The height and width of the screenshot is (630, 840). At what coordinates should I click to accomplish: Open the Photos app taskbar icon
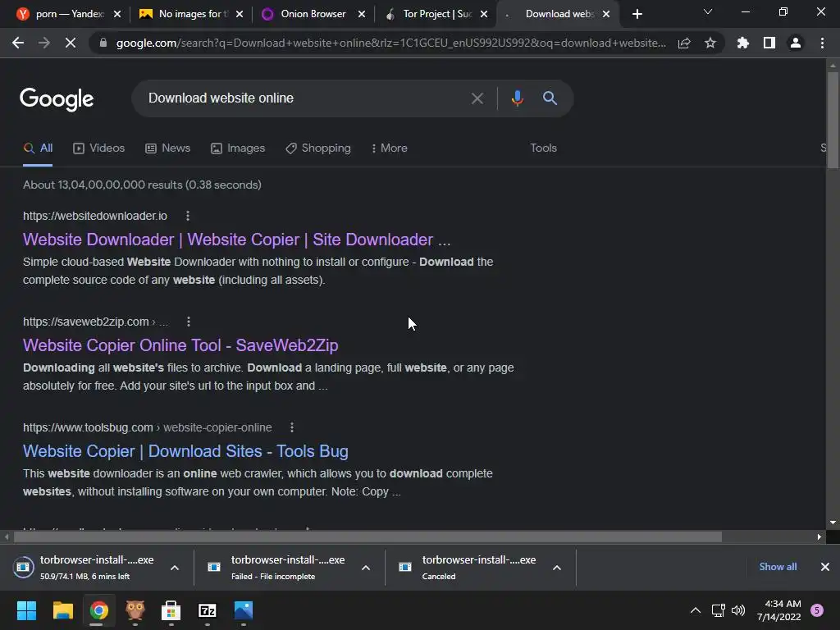[243, 610]
